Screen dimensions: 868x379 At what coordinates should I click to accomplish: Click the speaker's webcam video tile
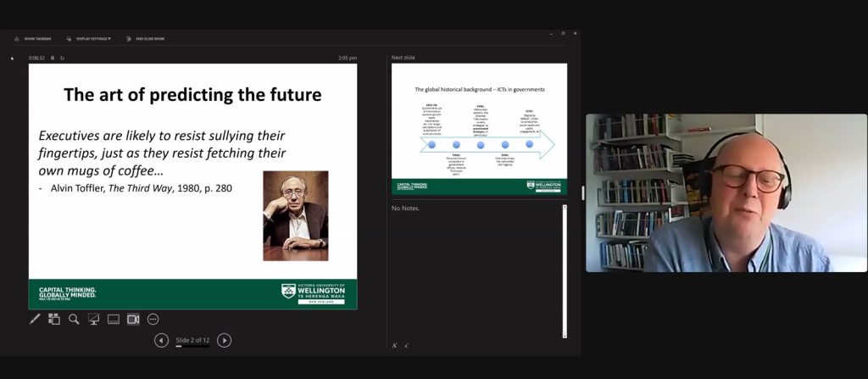pyautogui.click(x=726, y=192)
